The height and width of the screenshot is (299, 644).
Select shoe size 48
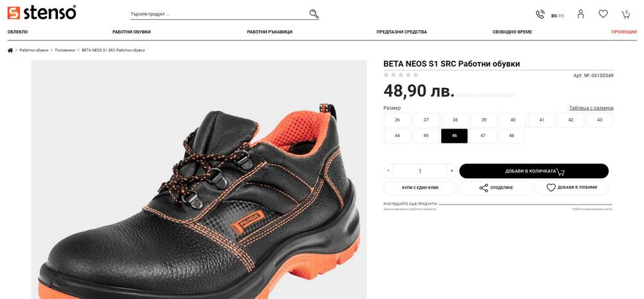click(511, 136)
